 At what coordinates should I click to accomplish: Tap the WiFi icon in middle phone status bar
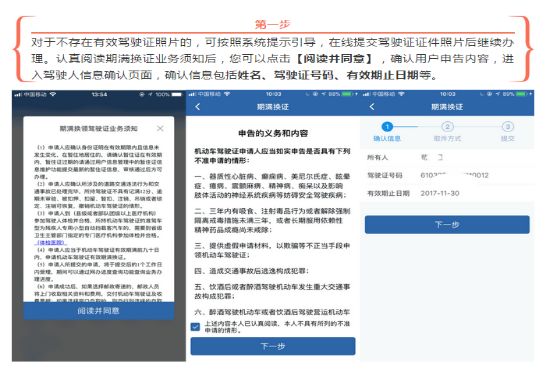pyautogui.click(x=227, y=94)
